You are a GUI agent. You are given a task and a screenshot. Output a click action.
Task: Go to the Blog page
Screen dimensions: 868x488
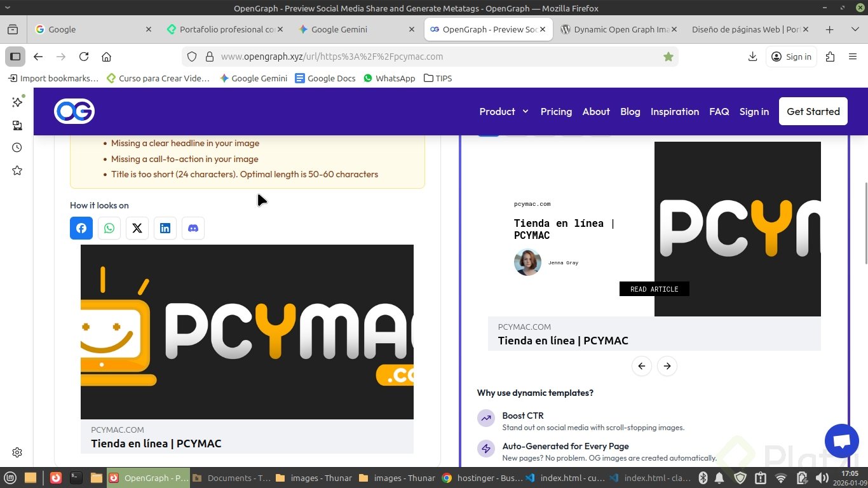(630, 111)
